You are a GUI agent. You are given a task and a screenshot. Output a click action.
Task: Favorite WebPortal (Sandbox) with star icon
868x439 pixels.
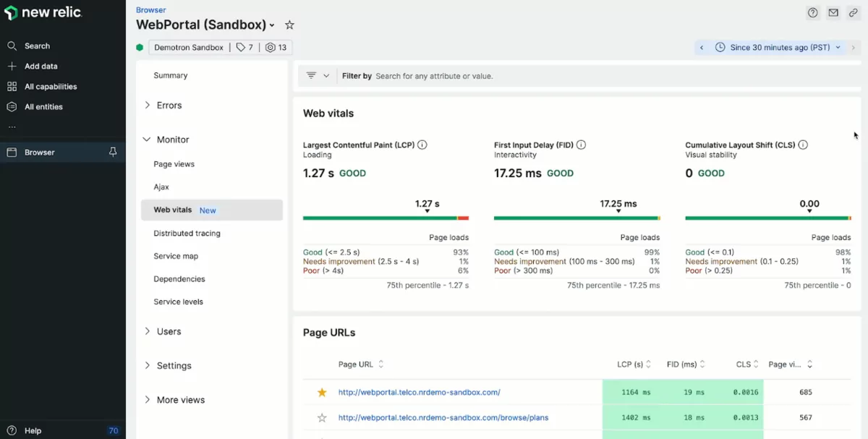click(x=289, y=25)
